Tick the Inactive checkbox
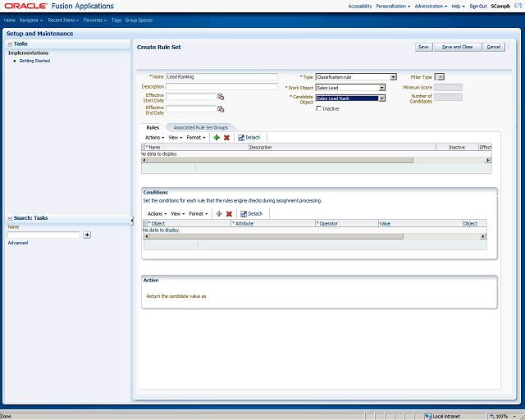 click(x=319, y=108)
